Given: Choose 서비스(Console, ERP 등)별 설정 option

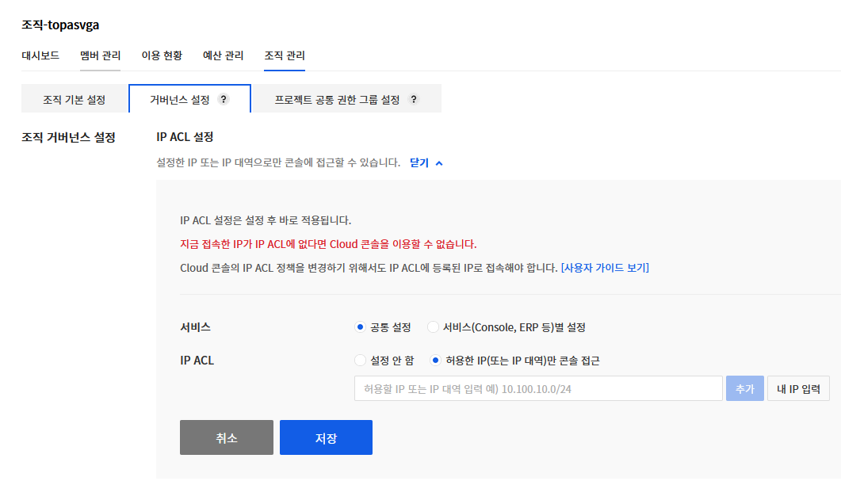Looking at the screenshot, I should pos(434,326).
